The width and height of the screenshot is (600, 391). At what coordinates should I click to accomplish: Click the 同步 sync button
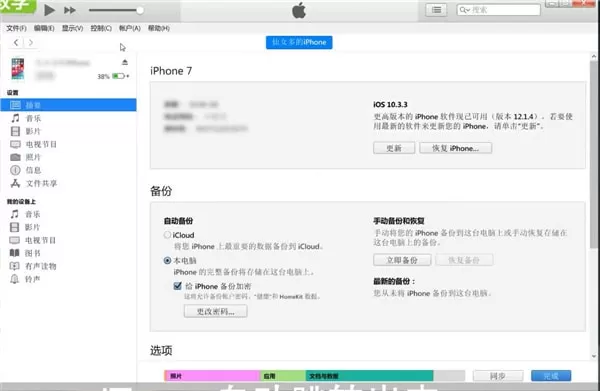click(498, 376)
